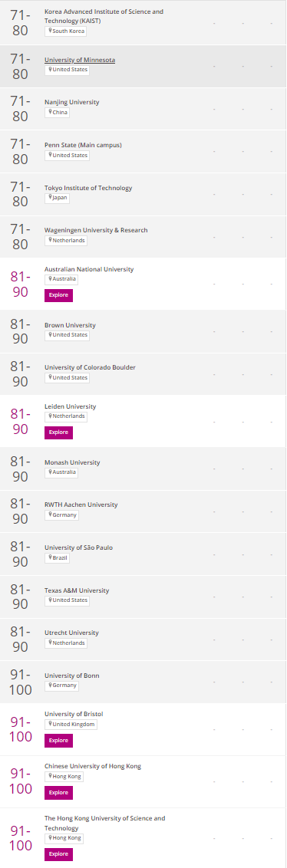Open RWTH Aachen University page
Viewport: 287px width, 868px height.
point(81,505)
